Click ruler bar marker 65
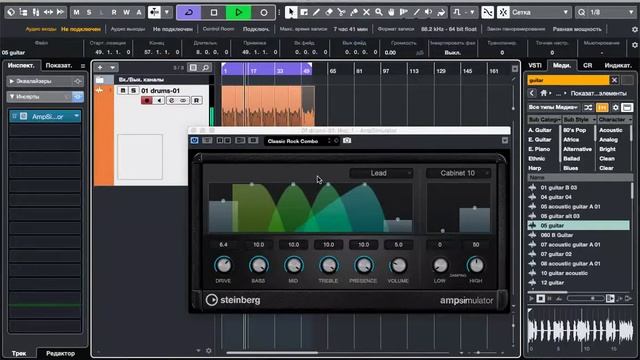 [x=333, y=71]
